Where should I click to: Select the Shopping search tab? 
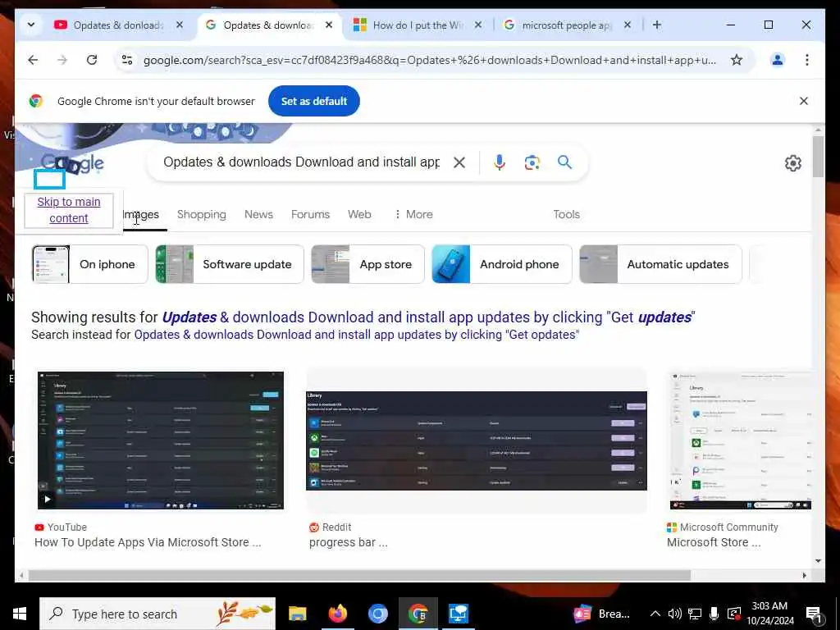[x=202, y=214]
